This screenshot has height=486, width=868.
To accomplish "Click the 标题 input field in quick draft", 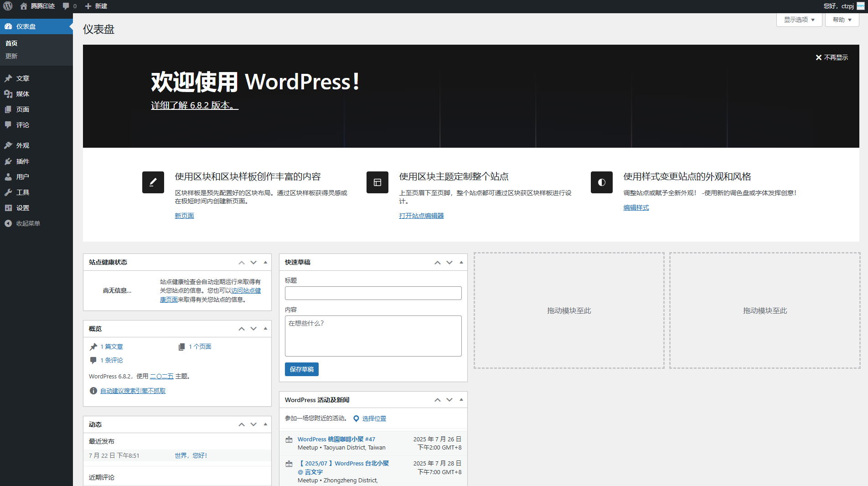I will click(x=373, y=293).
